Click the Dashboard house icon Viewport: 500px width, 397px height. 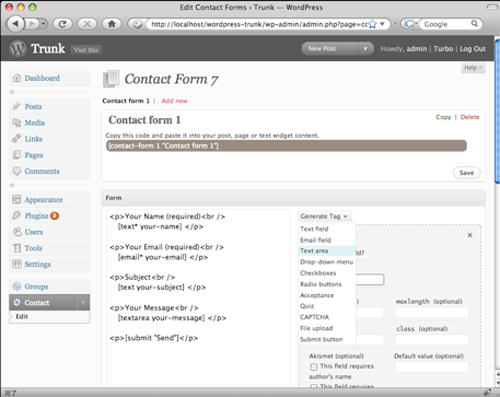point(17,78)
